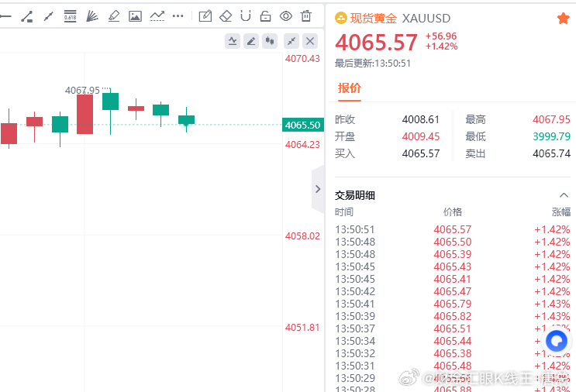Click the 现货黄金 instrument name
The height and width of the screenshot is (392, 576).
click(x=374, y=19)
